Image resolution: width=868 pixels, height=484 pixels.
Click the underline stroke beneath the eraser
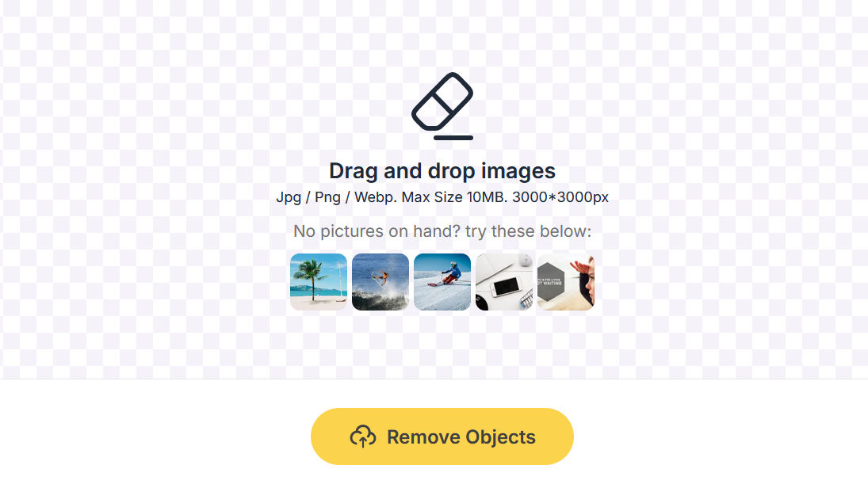coord(453,138)
